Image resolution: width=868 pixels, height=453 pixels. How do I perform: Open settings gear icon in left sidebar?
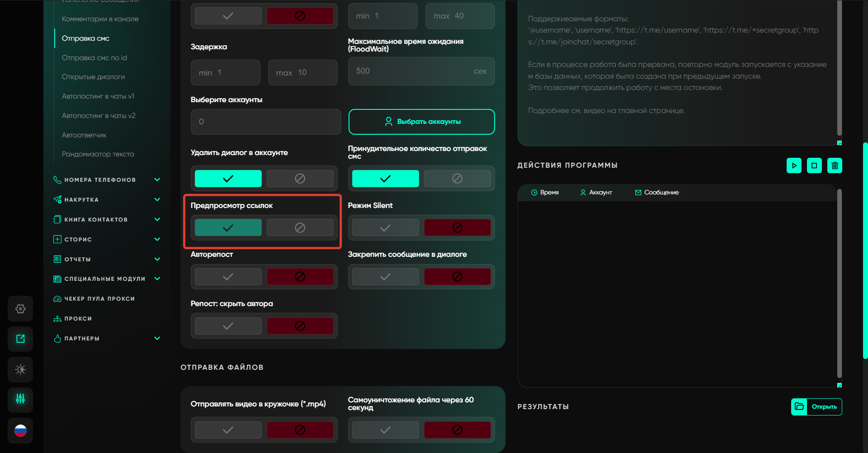pyautogui.click(x=20, y=309)
